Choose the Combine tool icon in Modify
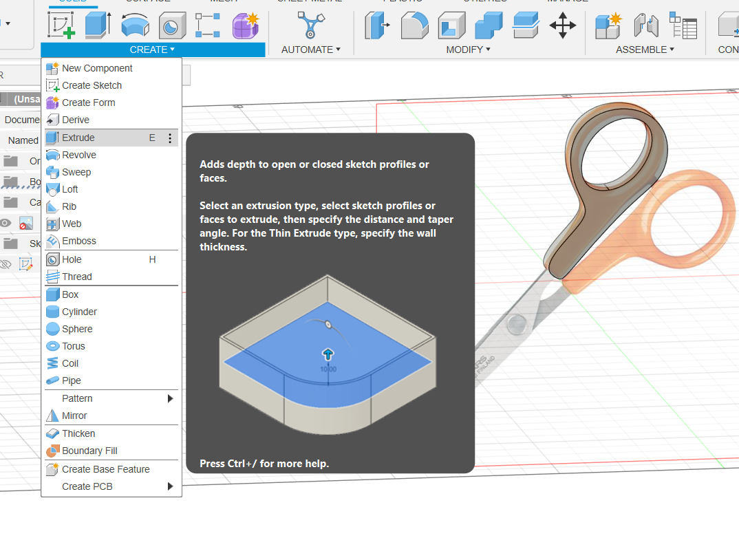The width and height of the screenshot is (739, 560). point(489,25)
